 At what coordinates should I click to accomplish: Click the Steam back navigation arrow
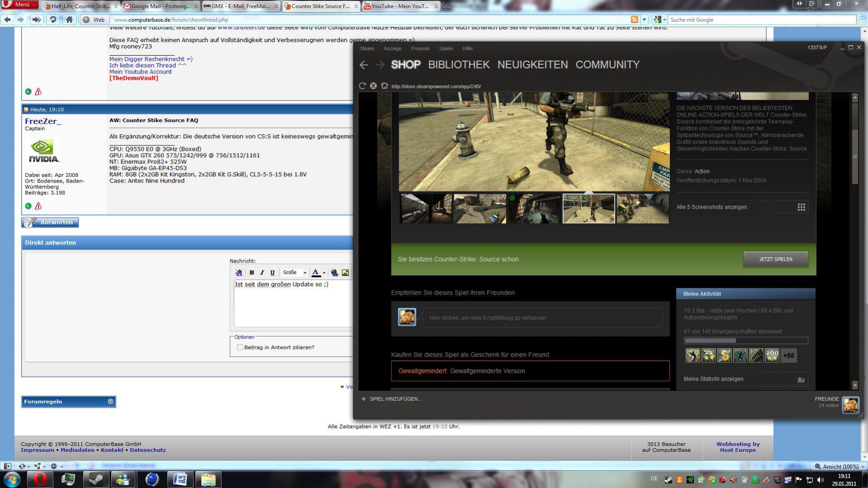(364, 65)
